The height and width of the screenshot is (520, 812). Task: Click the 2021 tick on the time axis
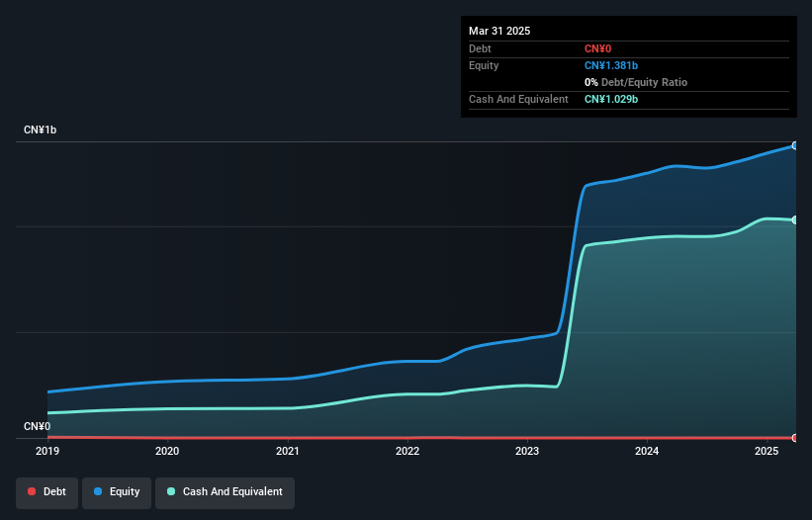[288, 452]
